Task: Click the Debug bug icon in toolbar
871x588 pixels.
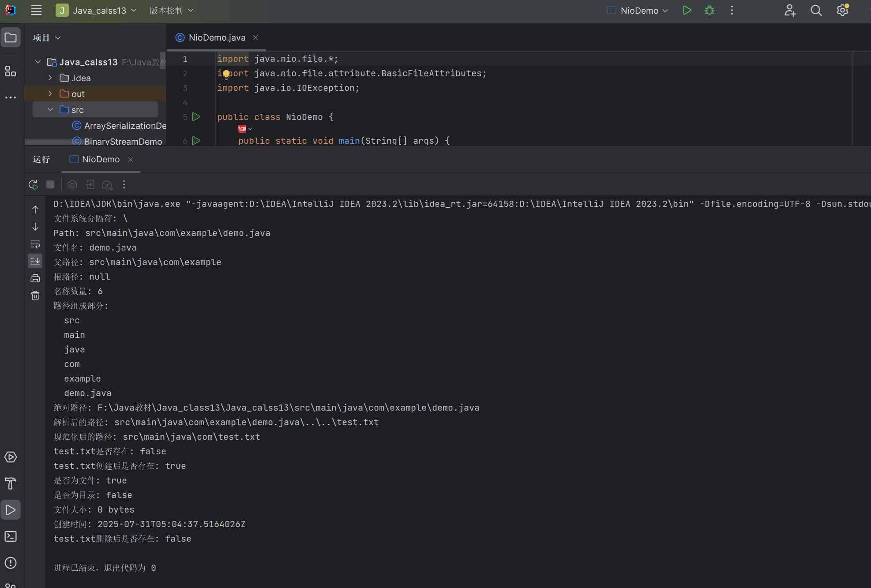Action: pos(709,10)
